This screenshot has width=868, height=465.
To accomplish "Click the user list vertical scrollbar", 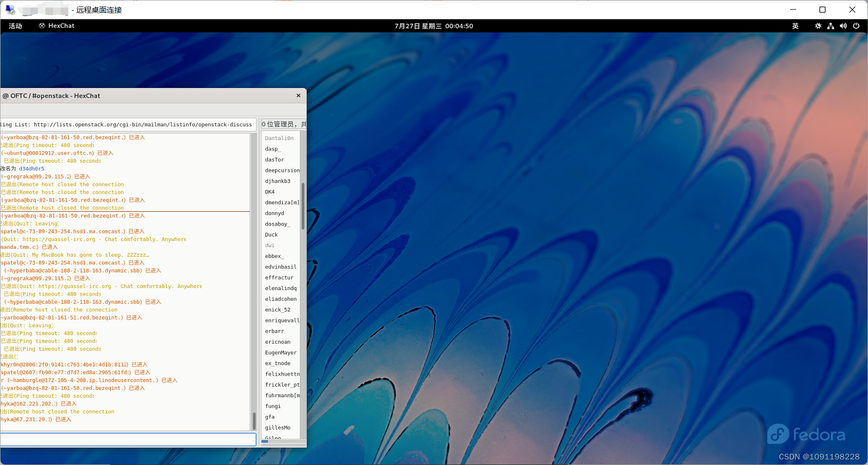I will (303, 284).
